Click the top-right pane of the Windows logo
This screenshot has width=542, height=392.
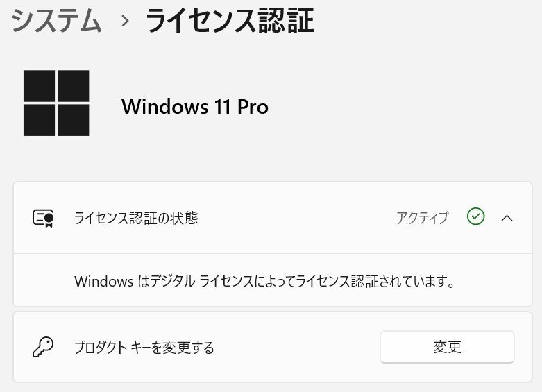(74, 86)
